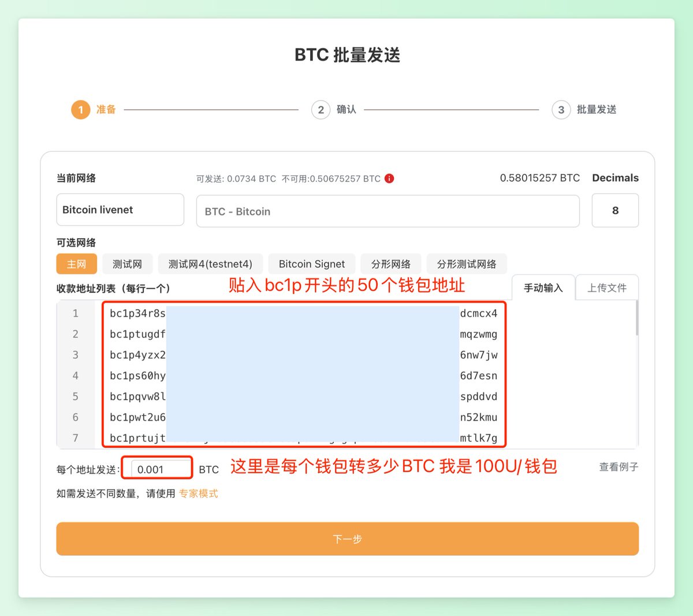Click the 不可用:0.50675257 BTC text
Image resolution: width=693 pixels, height=616 pixels.
331,179
